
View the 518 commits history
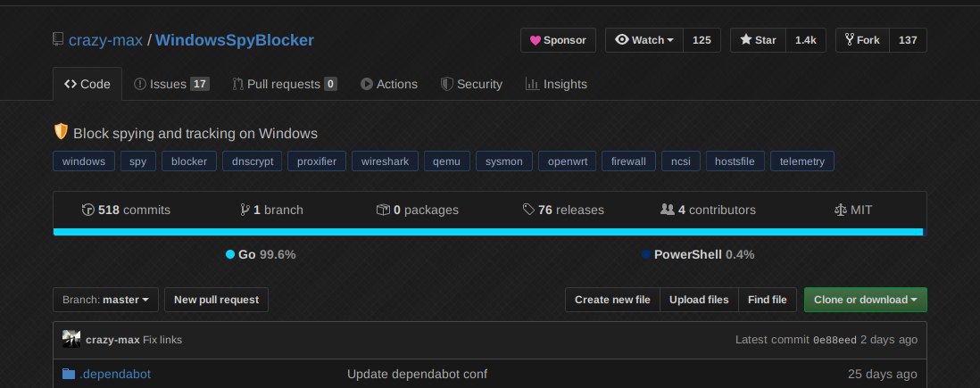tap(126, 210)
